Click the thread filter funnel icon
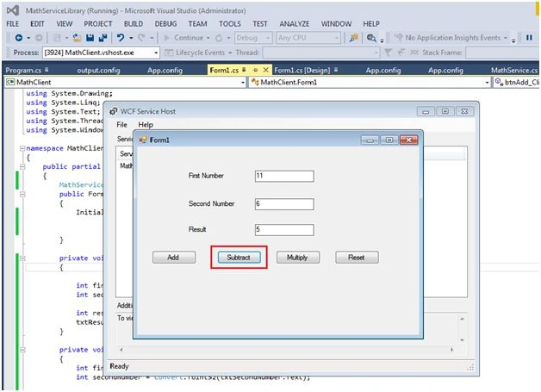 coord(388,53)
